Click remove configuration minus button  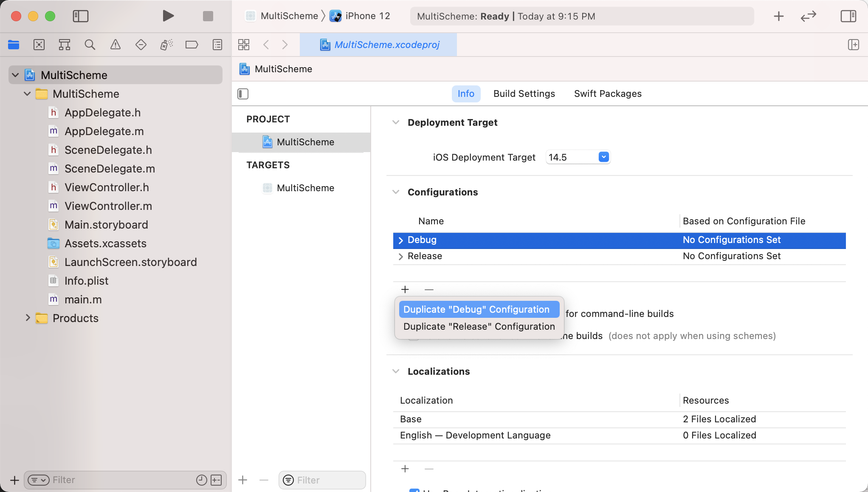point(429,289)
